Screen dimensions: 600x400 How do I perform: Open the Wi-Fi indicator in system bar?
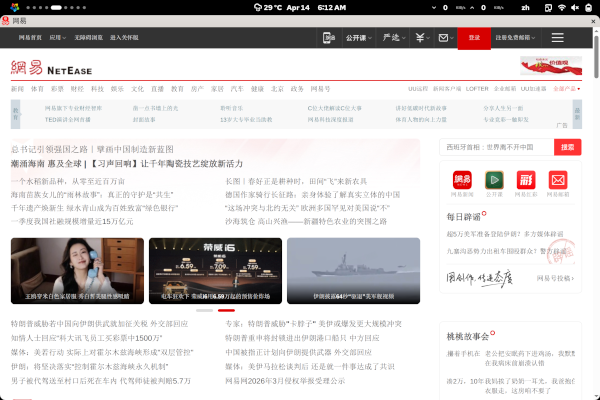[x=562, y=8]
